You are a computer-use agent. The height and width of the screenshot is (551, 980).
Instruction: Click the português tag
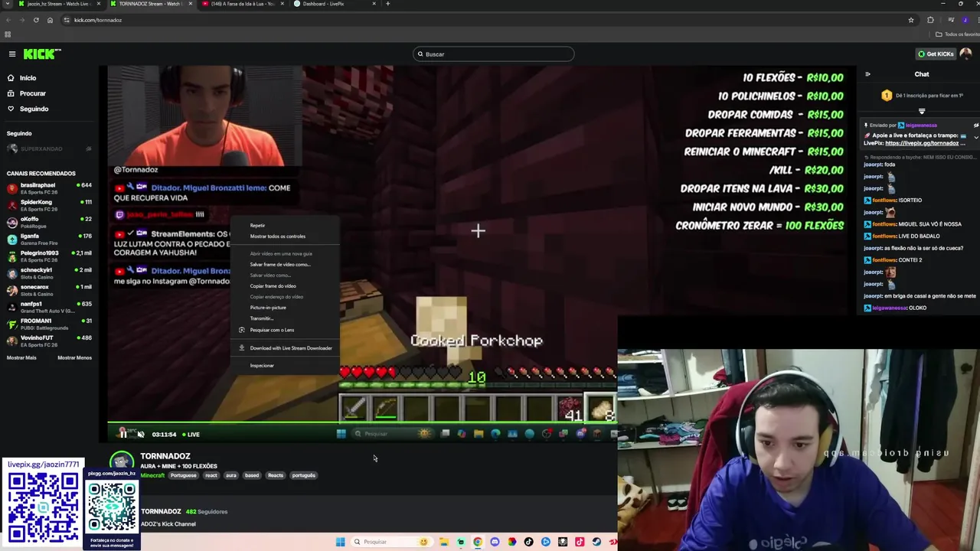[303, 475]
